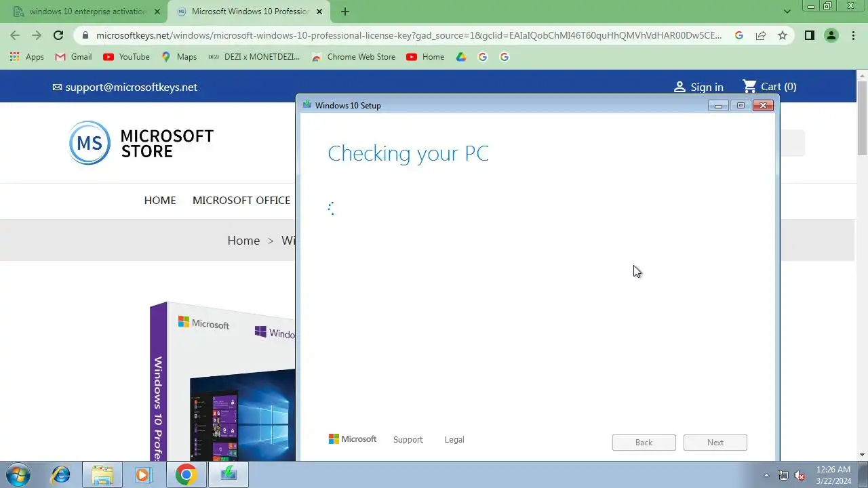Go forward in Chrome navigation
The image size is (868, 488).
37,35
